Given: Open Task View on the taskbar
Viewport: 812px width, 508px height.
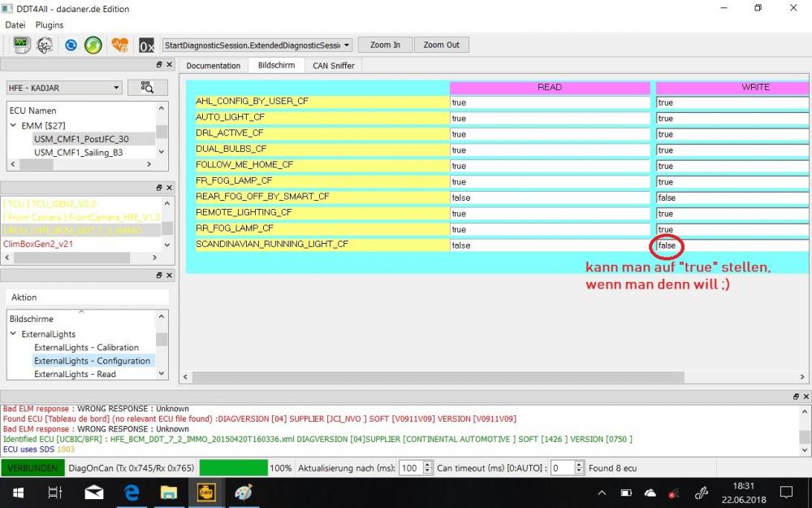Looking at the screenshot, I should click(x=55, y=493).
